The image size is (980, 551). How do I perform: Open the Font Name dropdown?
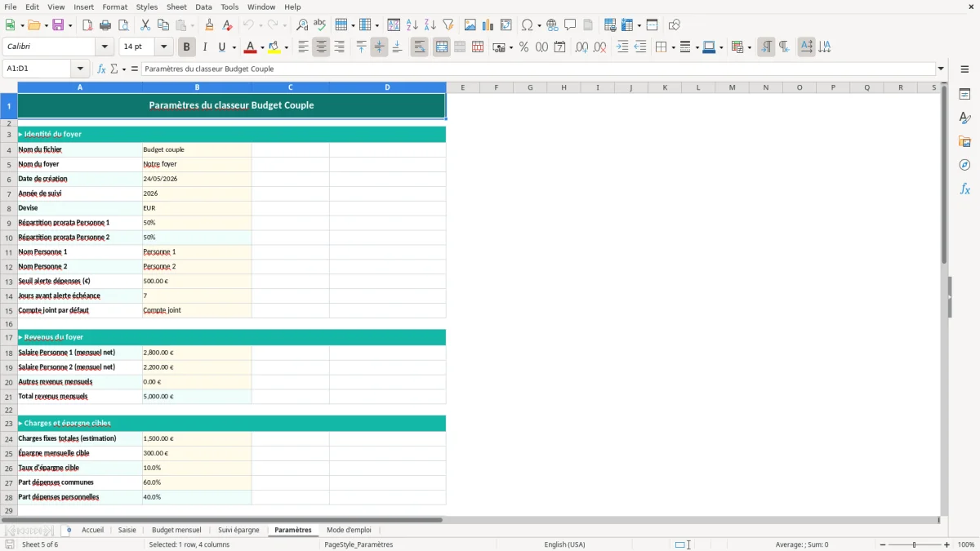[x=105, y=47]
